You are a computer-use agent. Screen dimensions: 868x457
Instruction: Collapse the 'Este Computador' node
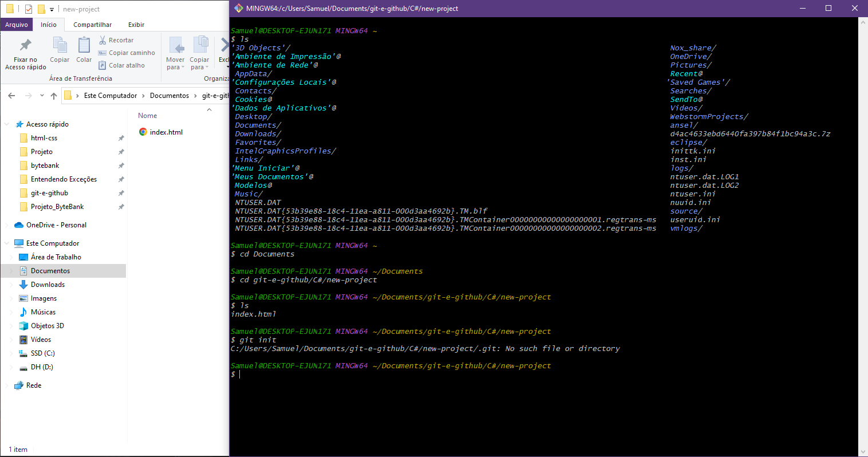[x=7, y=243]
